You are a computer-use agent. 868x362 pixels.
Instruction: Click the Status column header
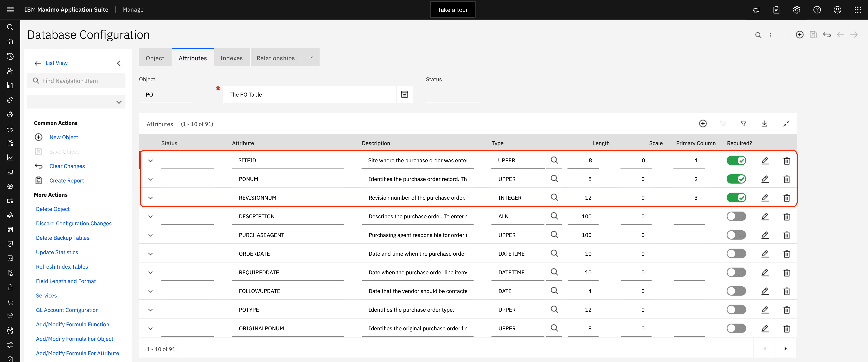169,143
